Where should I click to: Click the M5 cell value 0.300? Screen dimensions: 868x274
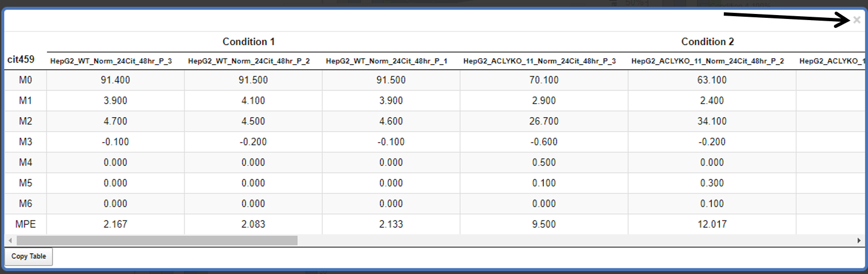(x=712, y=183)
